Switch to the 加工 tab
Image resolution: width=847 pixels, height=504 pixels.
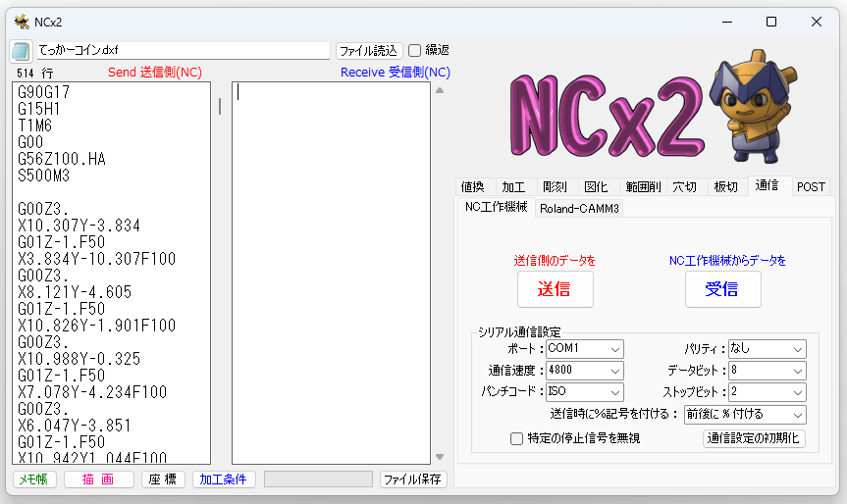tap(513, 186)
